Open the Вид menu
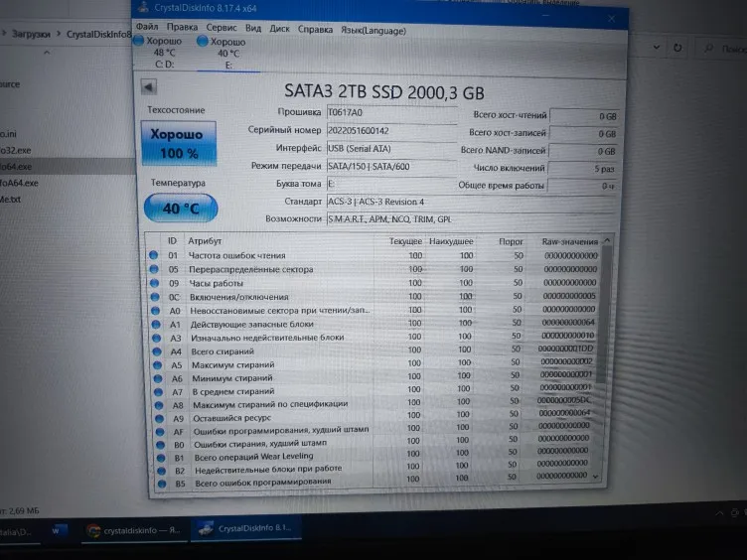The image size is (747, 560). point(253,28)
